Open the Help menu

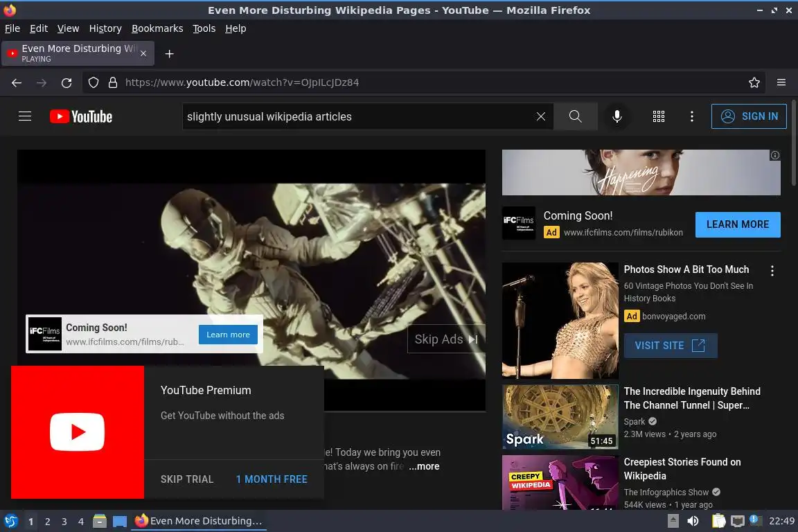pos(236,28)
